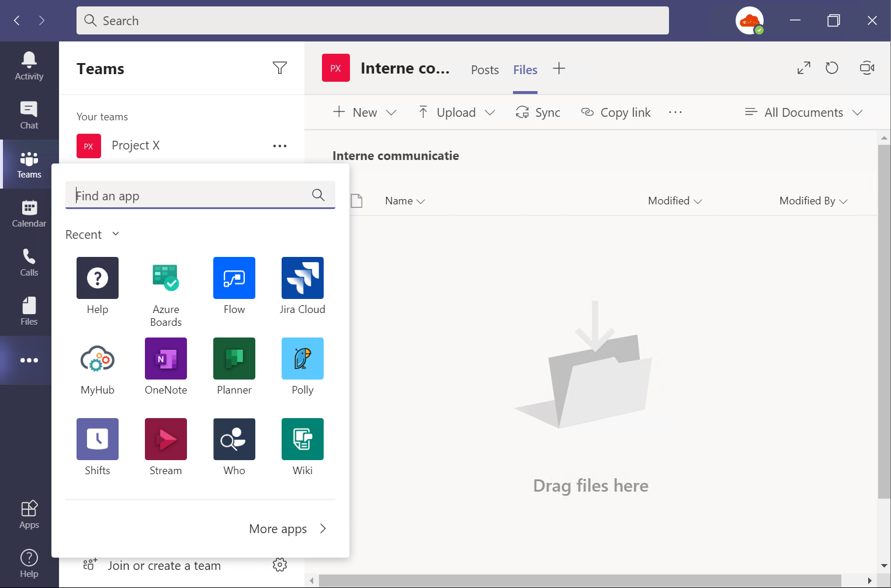Open the Apps store in sidebar
This screenshot has height=588, width=891.
pos(29,514)
